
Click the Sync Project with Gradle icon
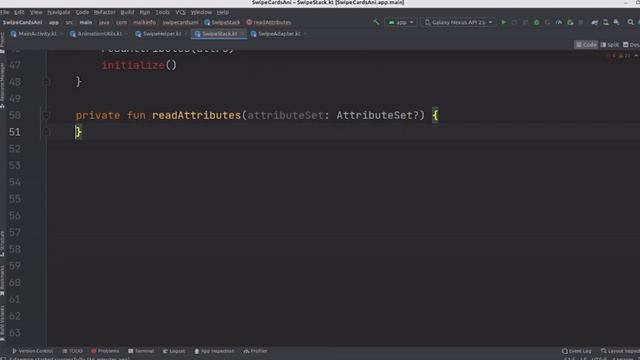click(595, 22)
